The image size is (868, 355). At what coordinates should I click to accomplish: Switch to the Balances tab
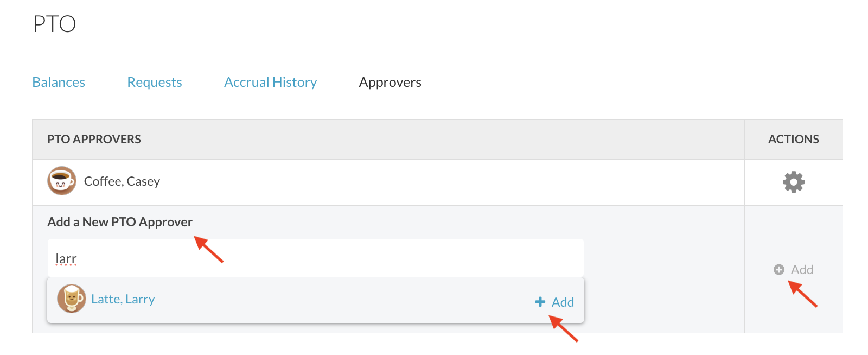pyautogui.click(x=59, y=83)
